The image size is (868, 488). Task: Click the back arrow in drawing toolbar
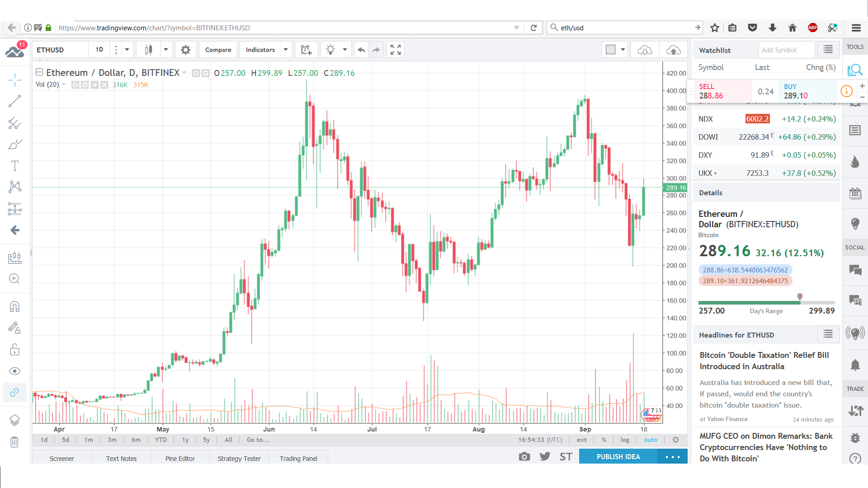(x=14, y=230)
